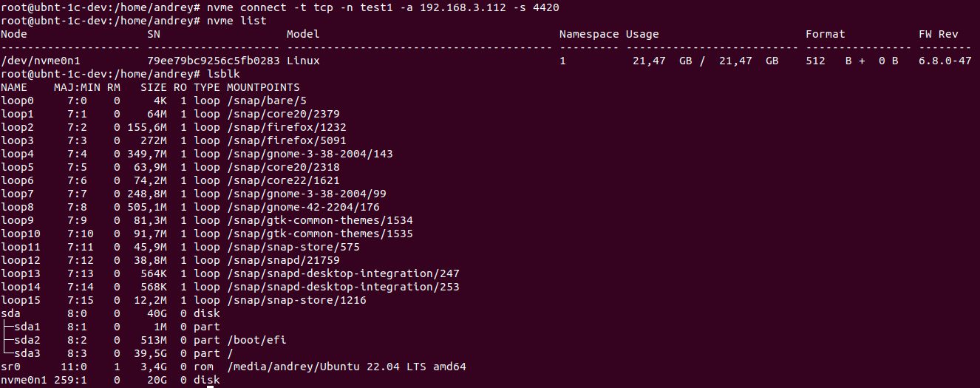Click the /boot/efi mount point
This screenshot has height=388, width=980.
256,340
